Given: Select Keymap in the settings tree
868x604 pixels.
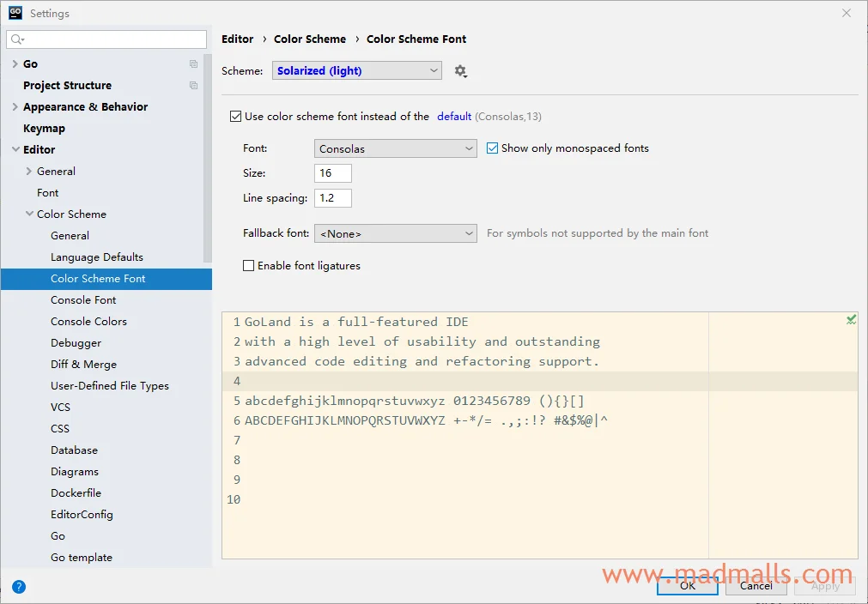Looking at the screenshot, I should pos(45,129).
